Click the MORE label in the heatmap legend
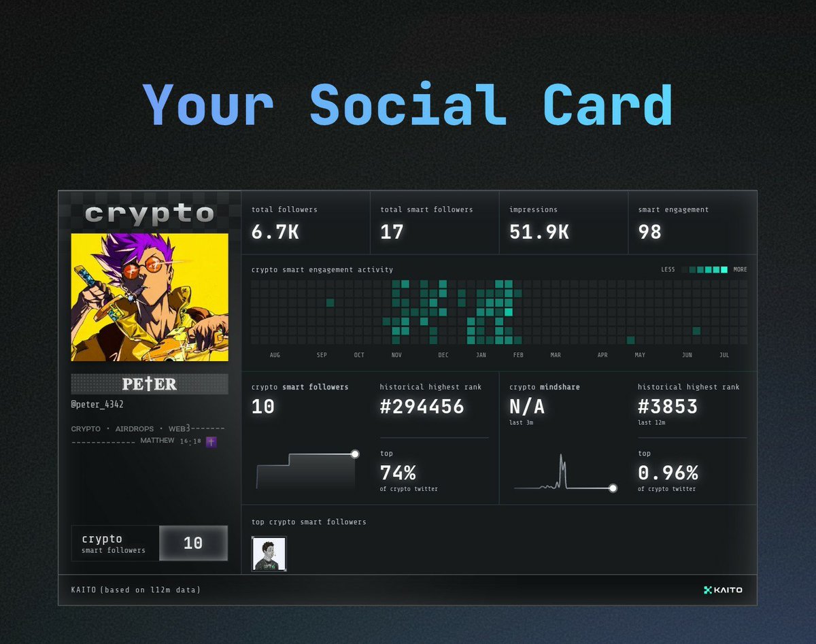This screenshot has width=816, height=644. [740, 270]
